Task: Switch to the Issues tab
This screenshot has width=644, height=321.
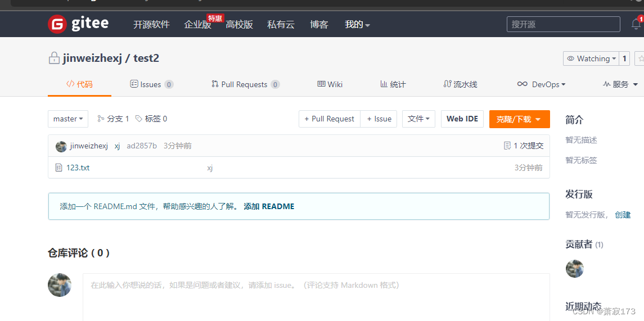Action: [x=151, y=84]
